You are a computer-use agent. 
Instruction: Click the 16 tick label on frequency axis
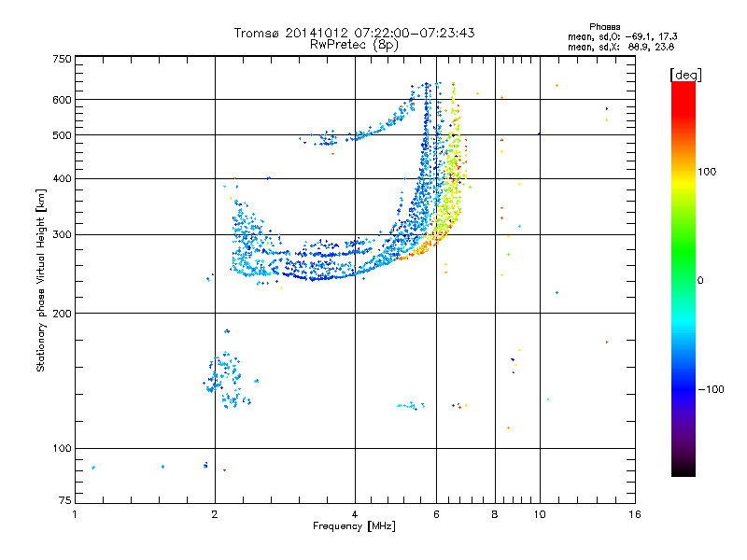click(x=635, y=514)
